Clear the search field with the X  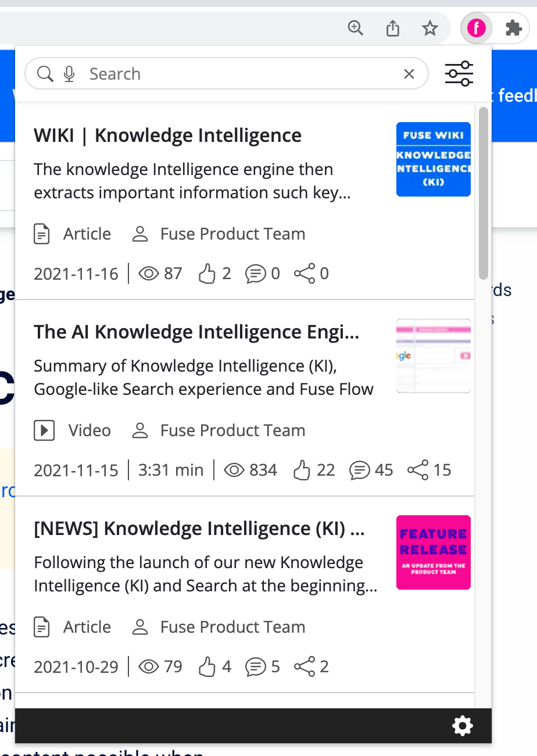(409, 74)
